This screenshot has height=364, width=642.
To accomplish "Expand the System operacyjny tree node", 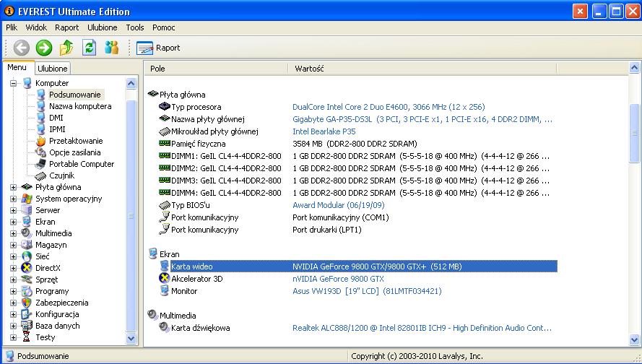I will click(14, 199).
